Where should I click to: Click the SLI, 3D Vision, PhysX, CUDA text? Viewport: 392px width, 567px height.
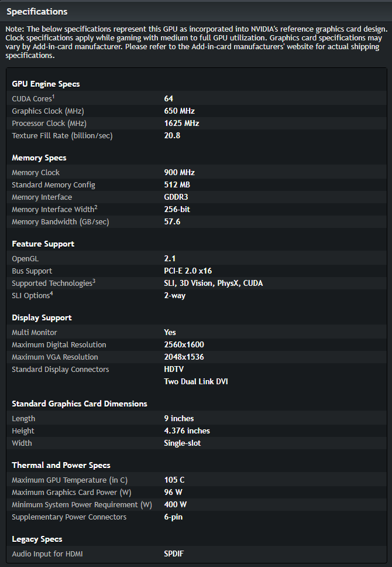point(214,283)
